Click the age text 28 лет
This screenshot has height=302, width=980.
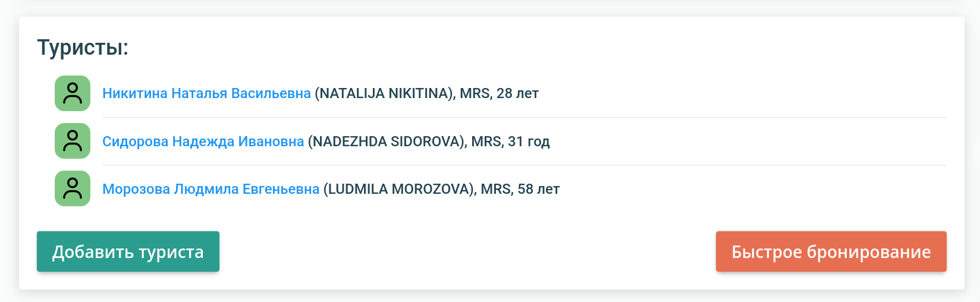(x=517, y=93)
